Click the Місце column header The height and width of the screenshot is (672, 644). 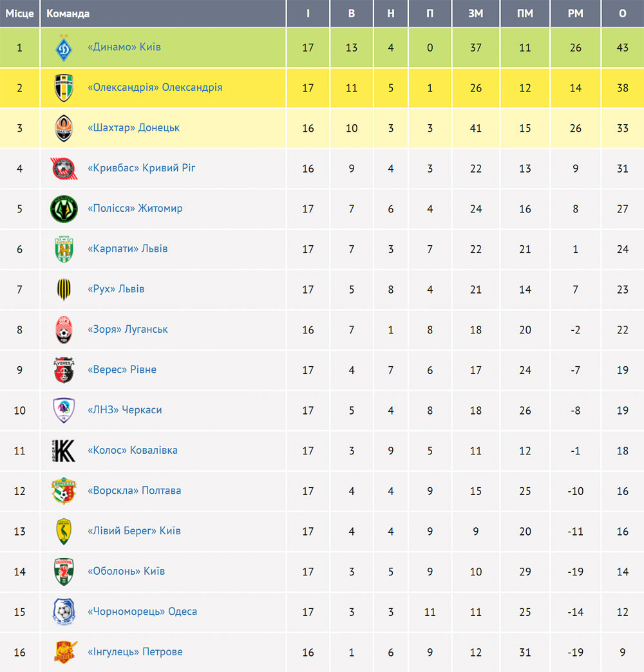pyautogui.click(x=20, y=14)
